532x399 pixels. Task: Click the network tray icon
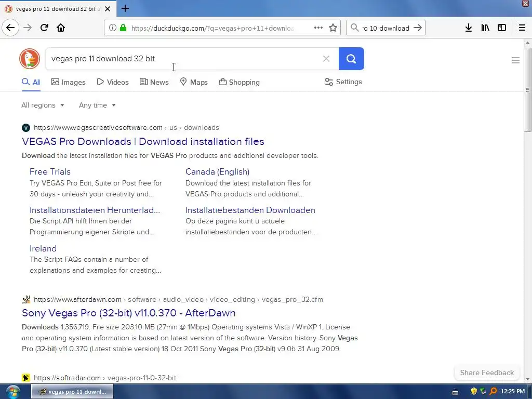click(484, 391)
